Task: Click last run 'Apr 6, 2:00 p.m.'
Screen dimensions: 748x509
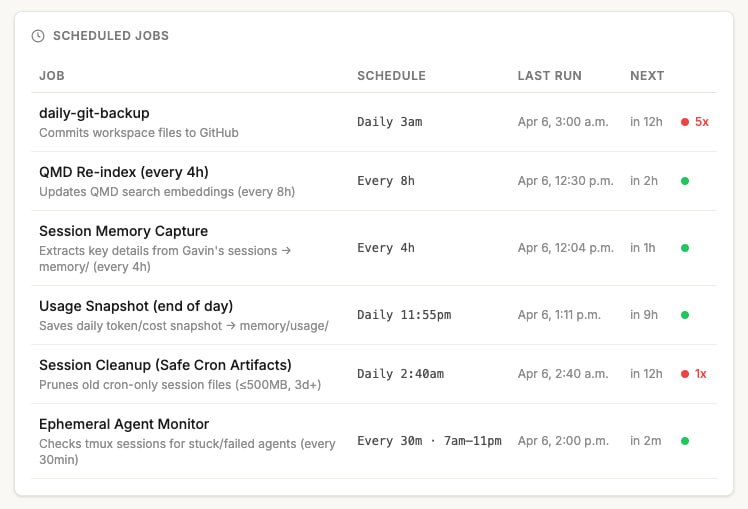Action: pyautogui.click(x=563, y=441)
